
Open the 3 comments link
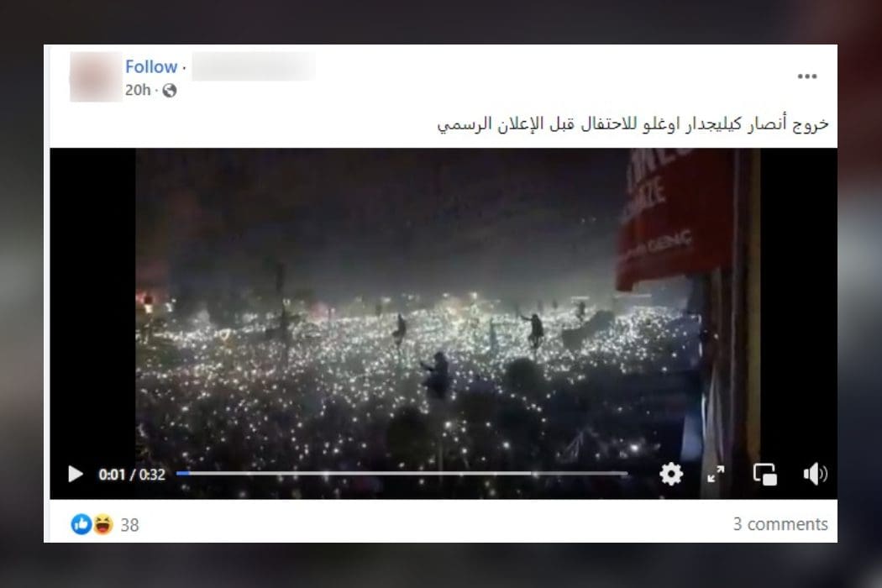click(780, 524)
